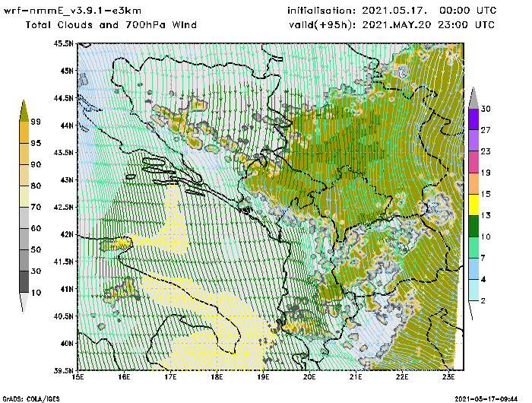Image resolution: width=532 pixels, height=403 pixels.
Task: Pick the pink 19–23 wind legend swatch
Action: tap(473, 162)
